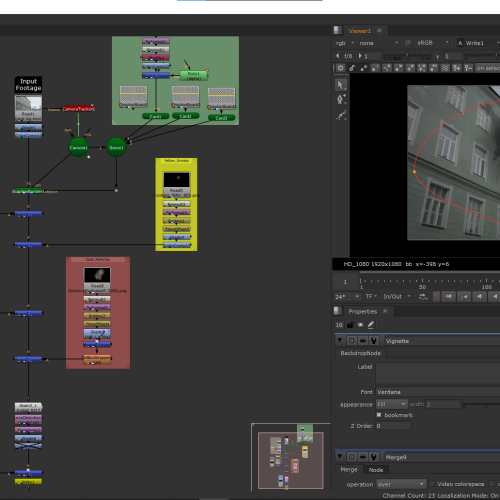Click the Font Verdana field
500x500 pixels.
438,392
